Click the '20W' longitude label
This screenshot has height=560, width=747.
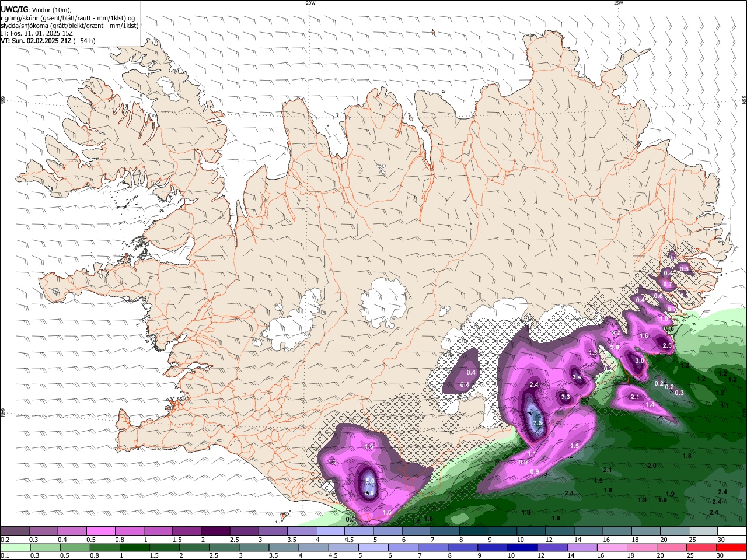point(310,3)
